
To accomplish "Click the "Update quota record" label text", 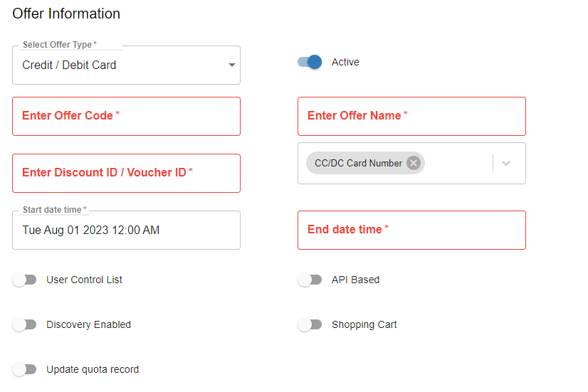I will 93,369.
